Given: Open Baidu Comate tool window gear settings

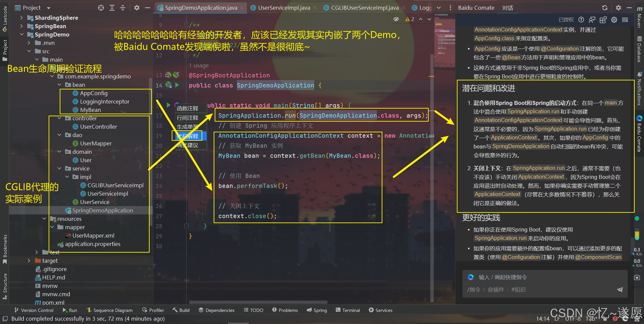Looking at the screenshot, I should [619, 8].
